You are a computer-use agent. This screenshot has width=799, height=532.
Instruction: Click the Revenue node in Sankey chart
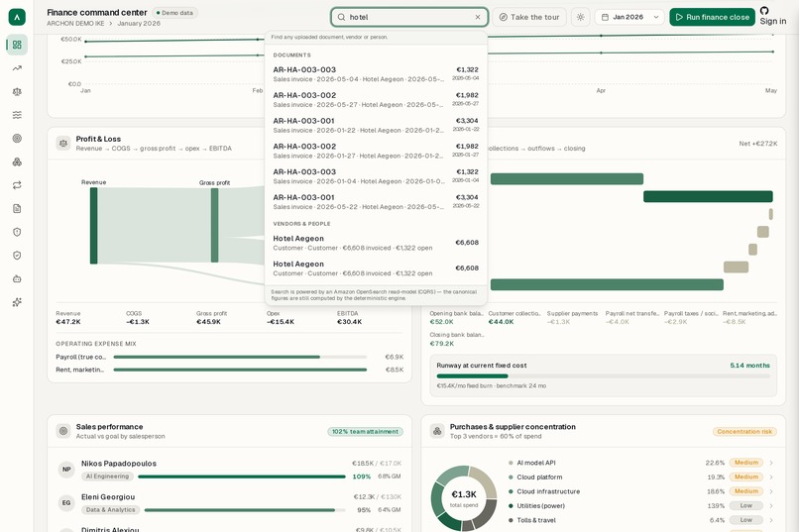[x=94, y=226]
